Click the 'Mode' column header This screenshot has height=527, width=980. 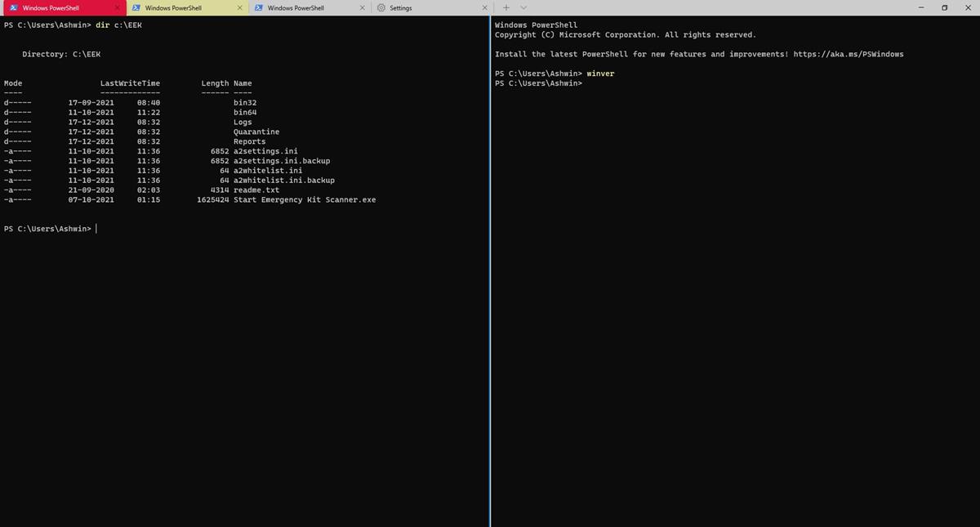tap(13, 83)
